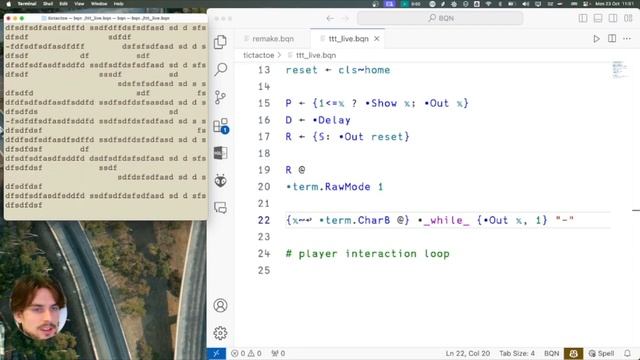Open the Search view in activity bar
The height and width of the screenshot is (360, 640).
220,69
